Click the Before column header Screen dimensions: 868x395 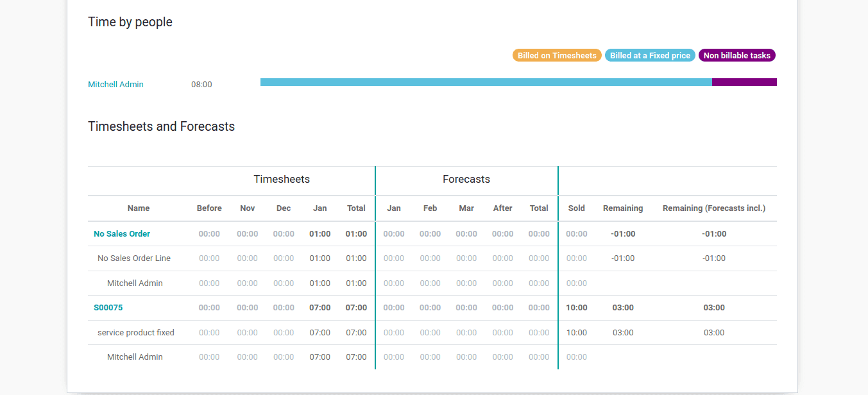point(209,208)
